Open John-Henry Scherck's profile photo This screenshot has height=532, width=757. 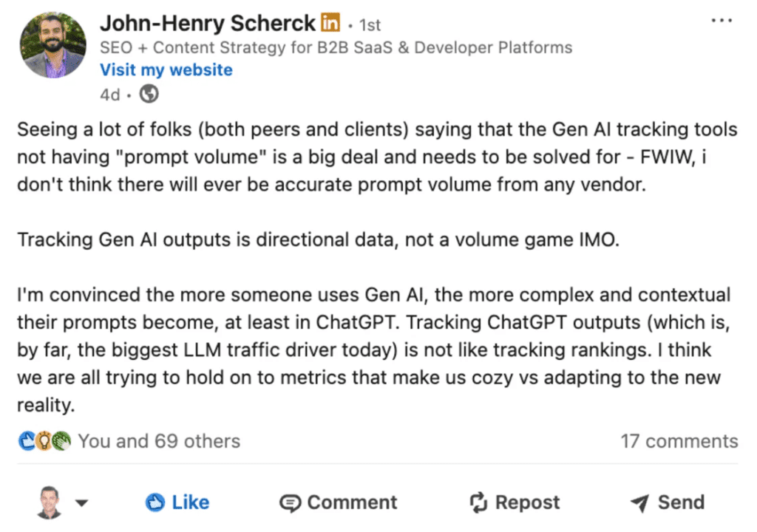coord(53,45)
